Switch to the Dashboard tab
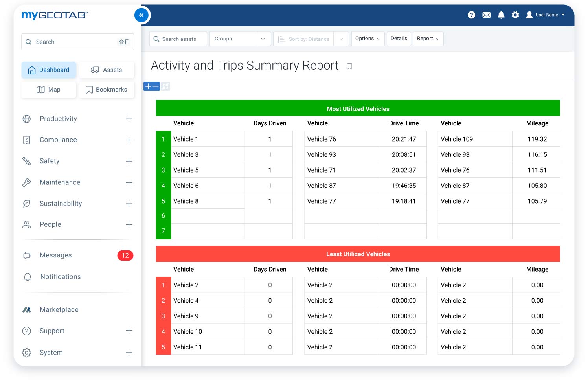The width and height of the screenshot is (588, 386). pos(49,70)
